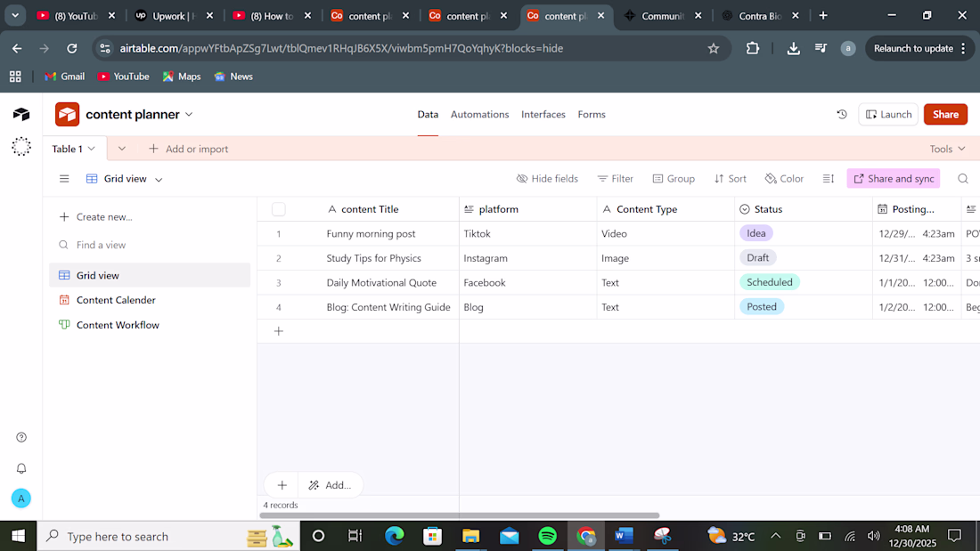Open the Windows Start menu
Viewport: 980px width, 551px height.
pyautogui.click(x=18, y=536)
